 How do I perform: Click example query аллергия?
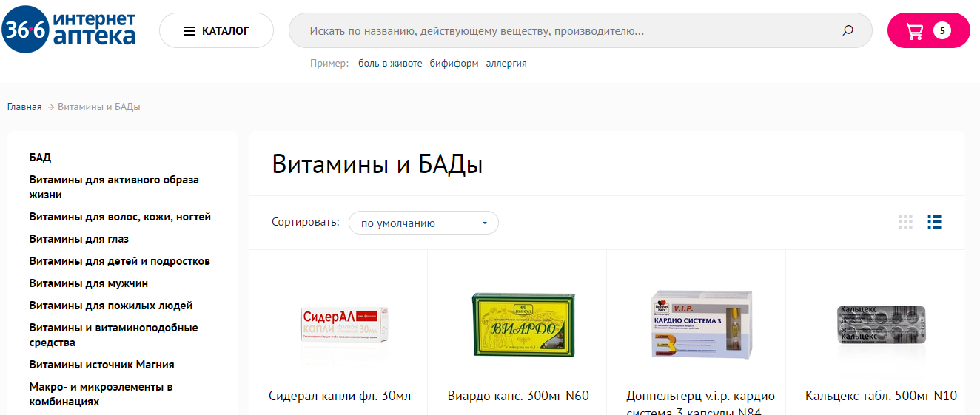coord(506,64)
